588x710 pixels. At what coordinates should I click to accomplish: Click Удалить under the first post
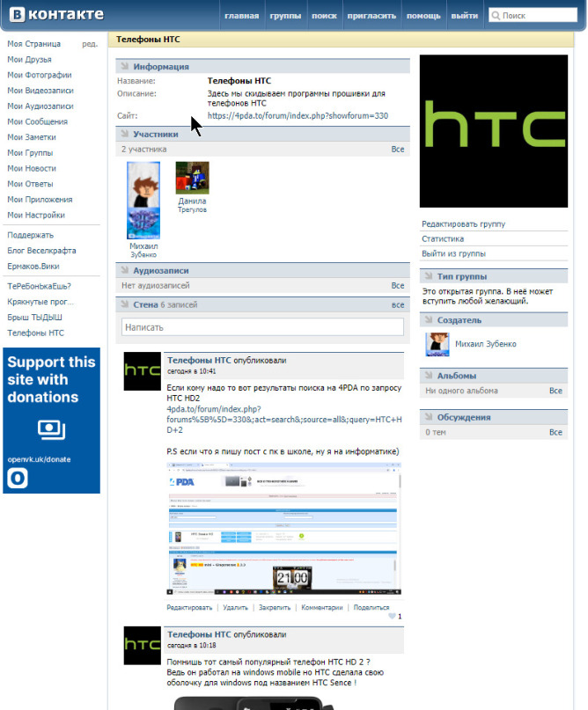pyautogui.click(x=236, y=607)
